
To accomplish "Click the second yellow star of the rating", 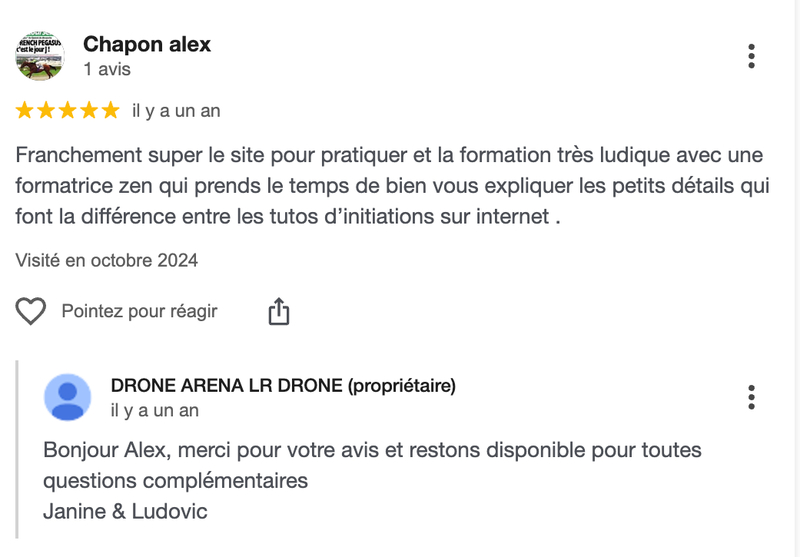I will point(47,111).
